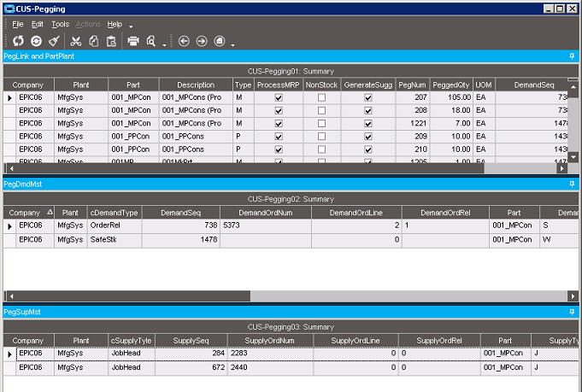Select the SafeStk demand type cell

point(114,240)
